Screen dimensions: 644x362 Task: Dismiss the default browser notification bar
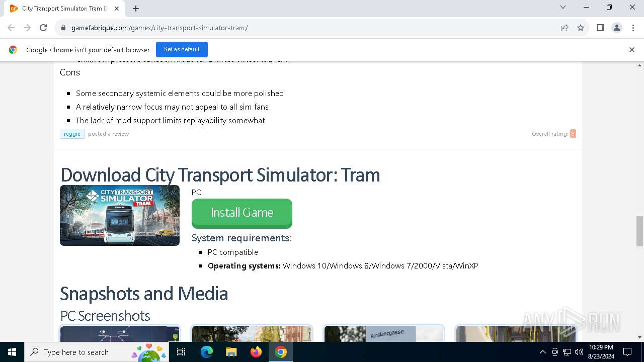(632, 50)
